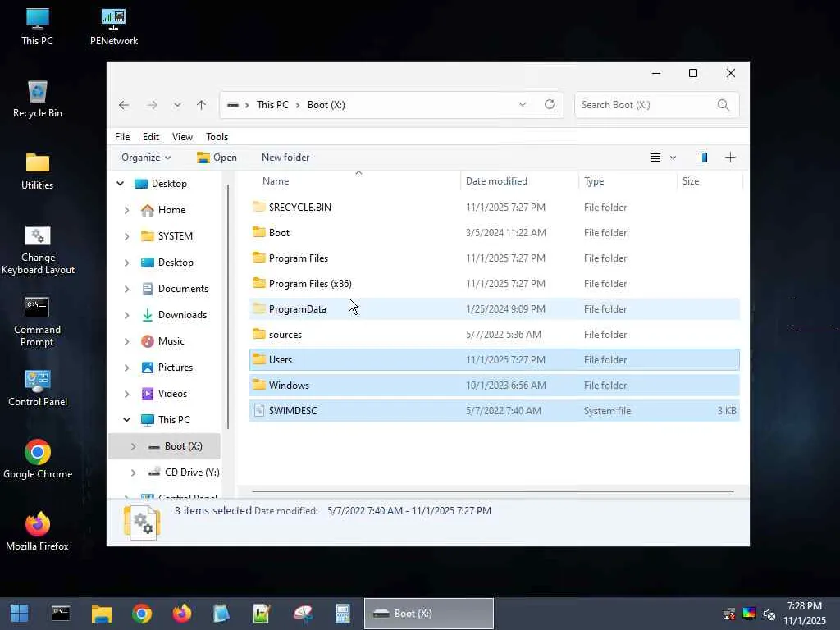
Task: Sort by Name column header
Action: click(354, 181)
